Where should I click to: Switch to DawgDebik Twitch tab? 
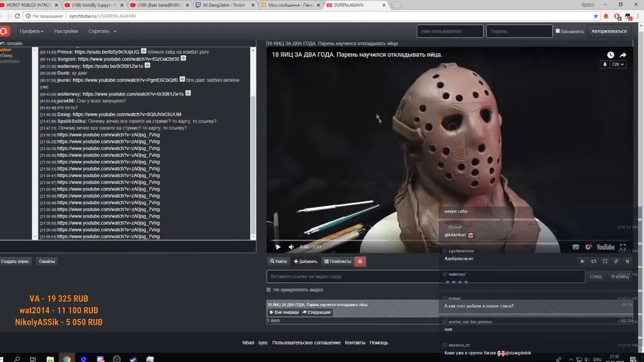[225, 5]
